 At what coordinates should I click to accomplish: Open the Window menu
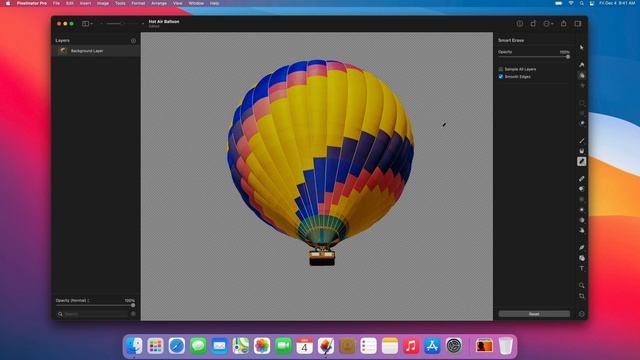click(x=196, y=3)
